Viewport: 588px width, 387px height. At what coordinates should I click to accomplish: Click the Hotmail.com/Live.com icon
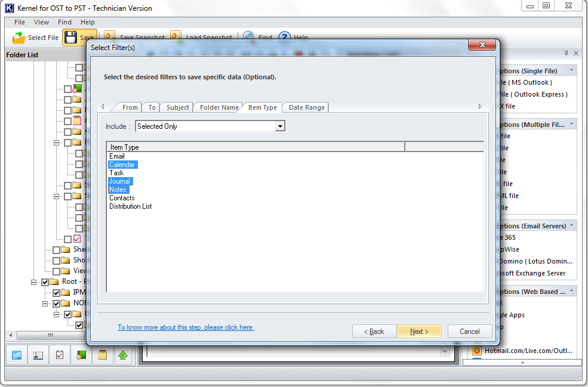coord(476,351)
